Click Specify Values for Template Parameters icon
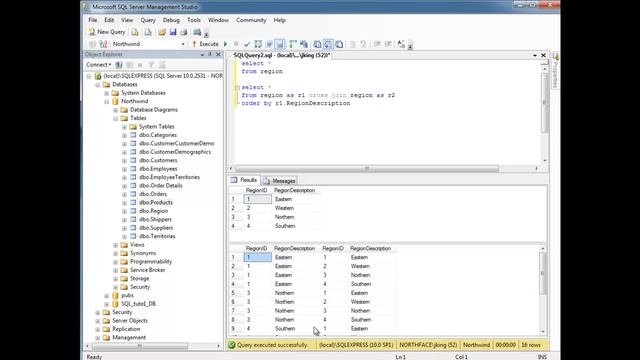Screen dimensions: 640x360 click(401, 44)
